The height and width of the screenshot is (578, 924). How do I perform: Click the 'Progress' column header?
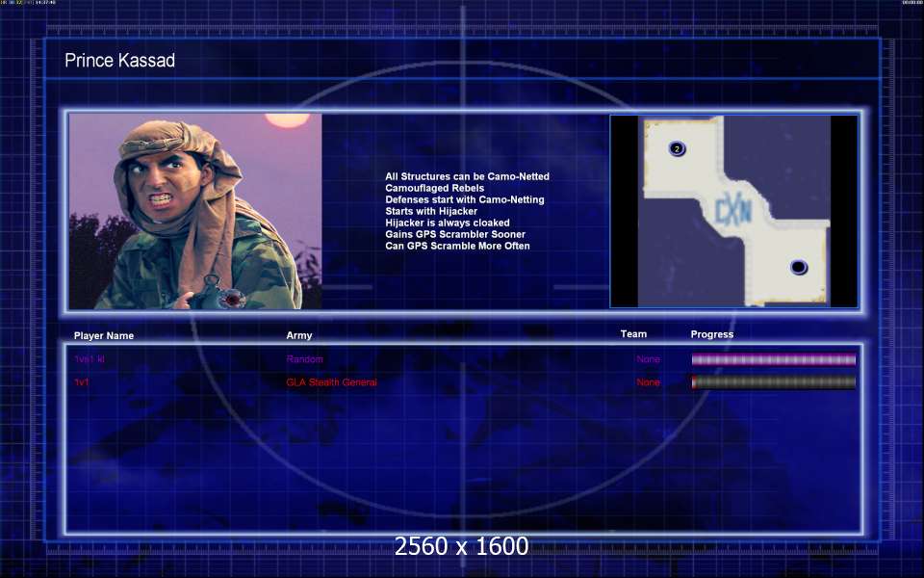coord(712,334)
